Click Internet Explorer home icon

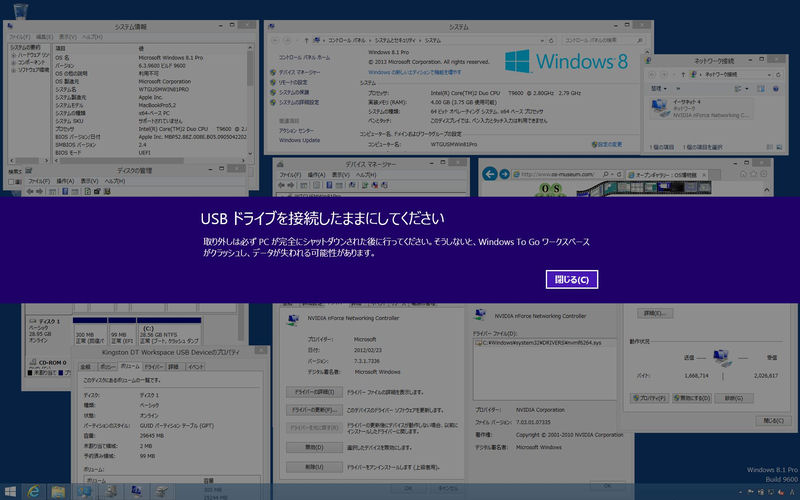click(743, 174)
